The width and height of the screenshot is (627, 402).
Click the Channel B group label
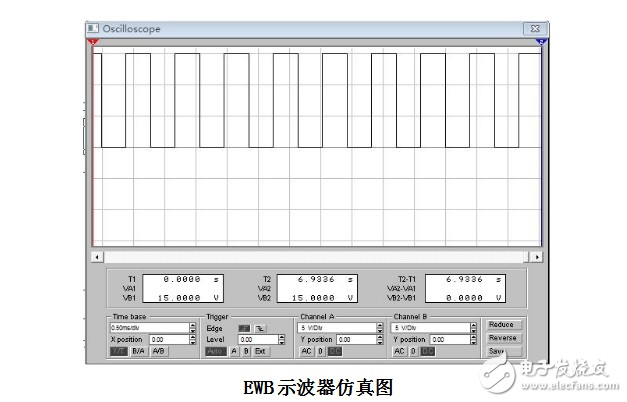click(x=410, y=316)
